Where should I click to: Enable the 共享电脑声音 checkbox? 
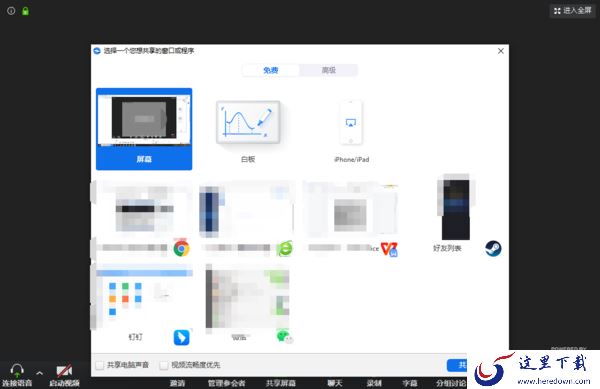[99, 365]
